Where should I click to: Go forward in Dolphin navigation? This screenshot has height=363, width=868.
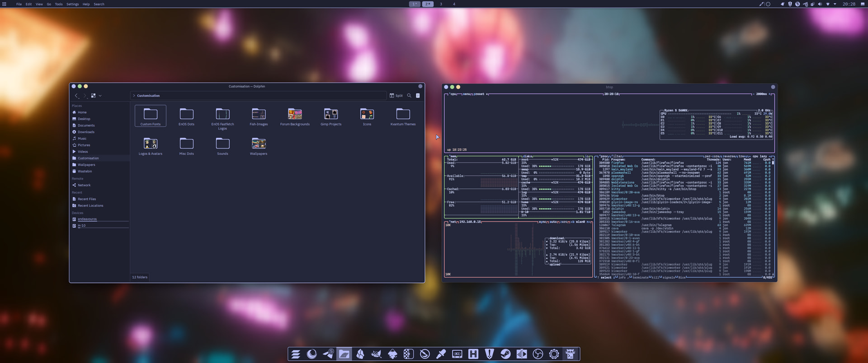pyautogui.click(x=85, y=96)
